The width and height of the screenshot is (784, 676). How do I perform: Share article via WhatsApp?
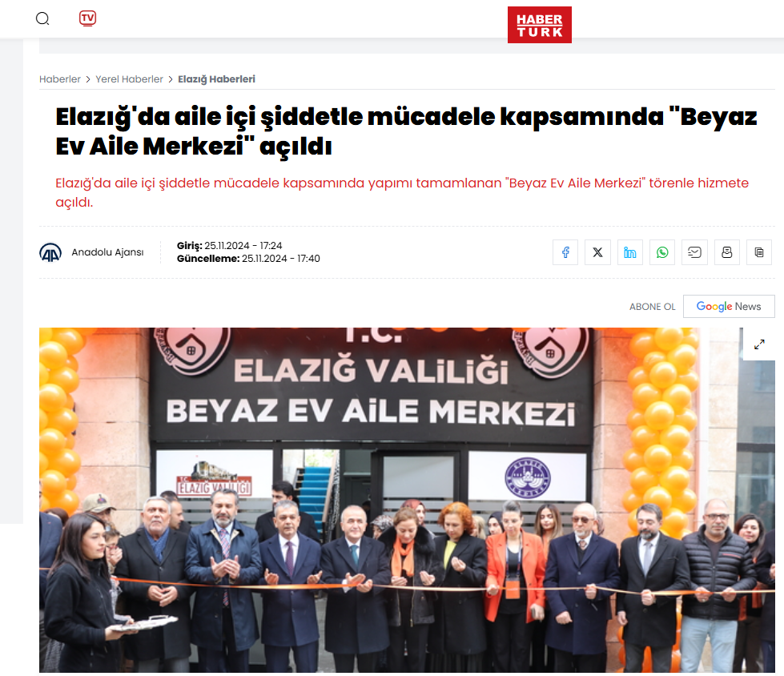[x=662, y=252]
